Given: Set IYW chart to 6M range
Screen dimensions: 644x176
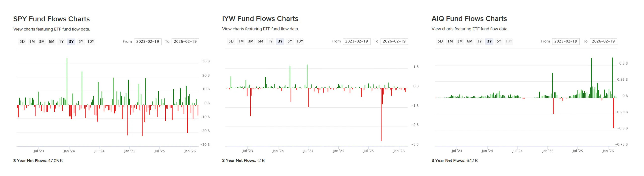Looking at the screenshot, I should [x=260, y=41].
